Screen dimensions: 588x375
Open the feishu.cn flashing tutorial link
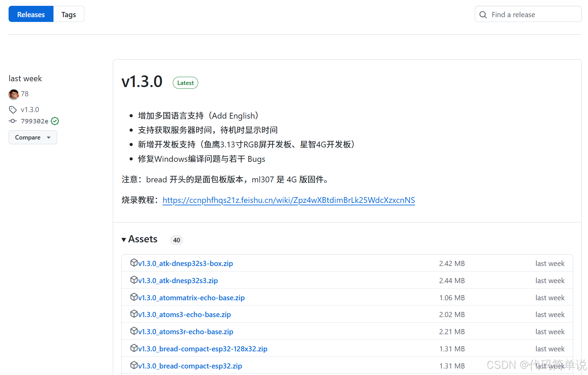289,200
